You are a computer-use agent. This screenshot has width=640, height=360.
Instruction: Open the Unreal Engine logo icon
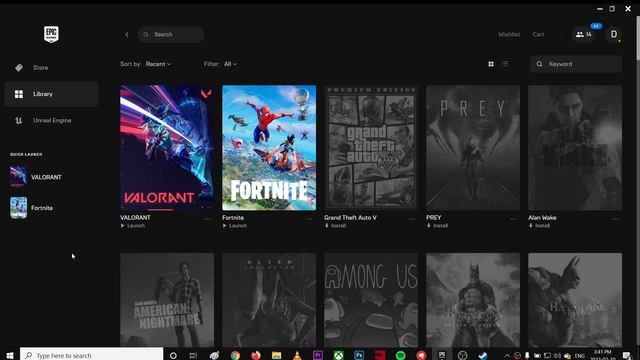click(19, 120)
